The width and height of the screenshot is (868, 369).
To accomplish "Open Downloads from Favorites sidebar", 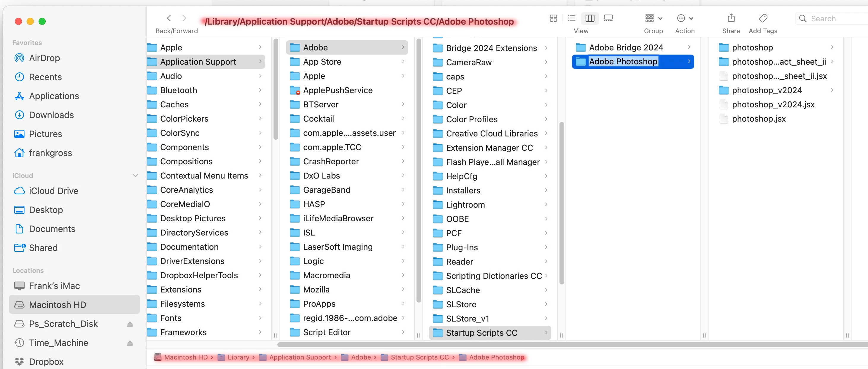I will click(x=51, y=115).
